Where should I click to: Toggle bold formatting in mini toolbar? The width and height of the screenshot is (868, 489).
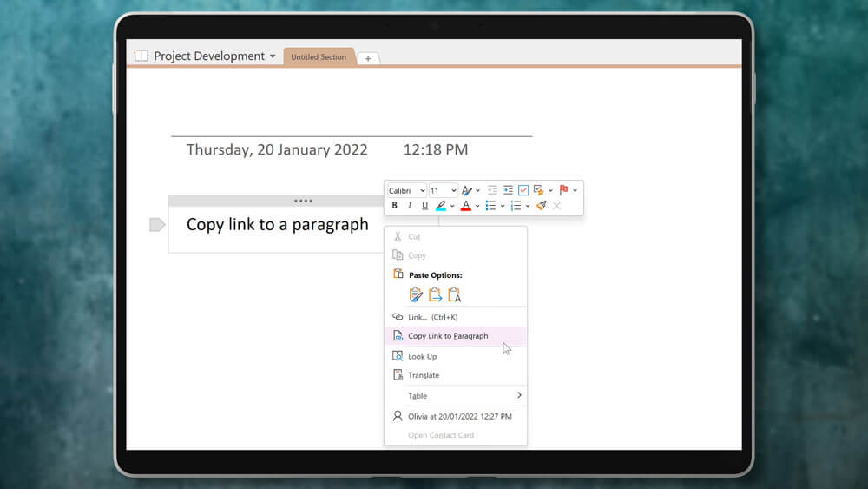(394, 206)
